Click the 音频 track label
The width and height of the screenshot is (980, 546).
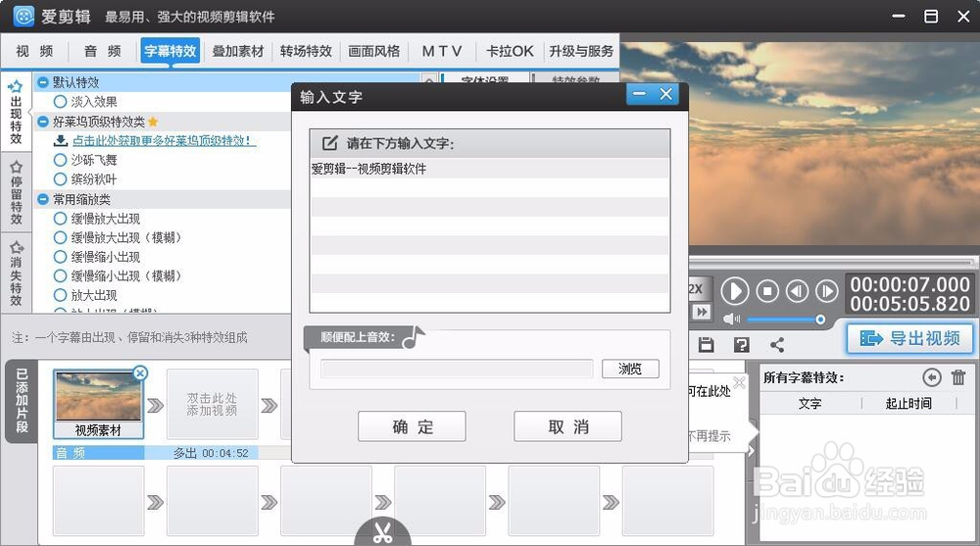(x=70, y=453)
